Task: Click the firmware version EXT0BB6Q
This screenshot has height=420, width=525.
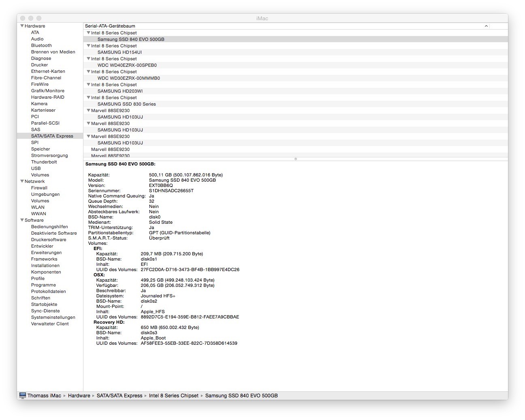Action: pyautogui.click(x=161, y=185)
